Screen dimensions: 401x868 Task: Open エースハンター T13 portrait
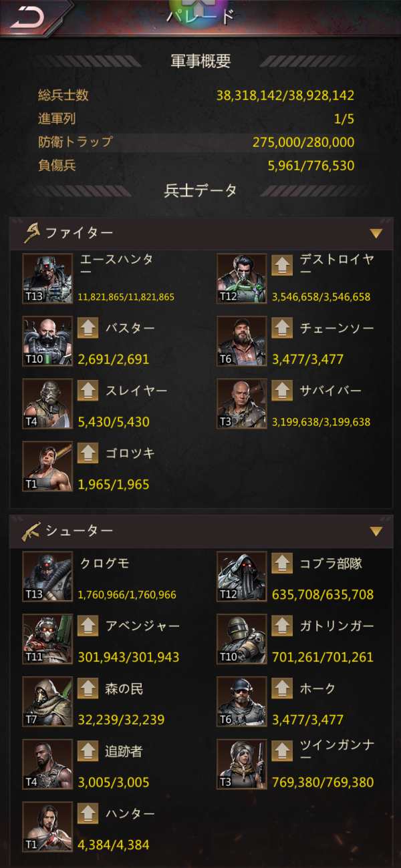point(47,278)
